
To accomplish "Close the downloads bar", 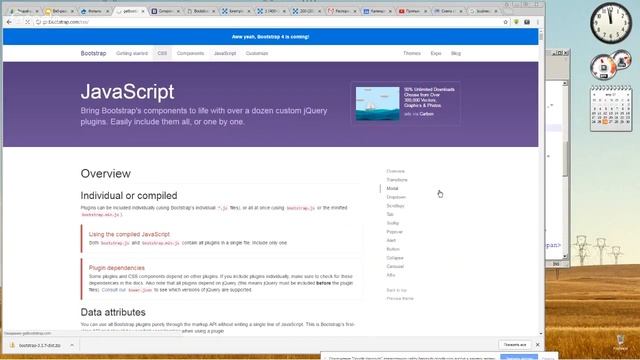I will (x=538, y=345).
